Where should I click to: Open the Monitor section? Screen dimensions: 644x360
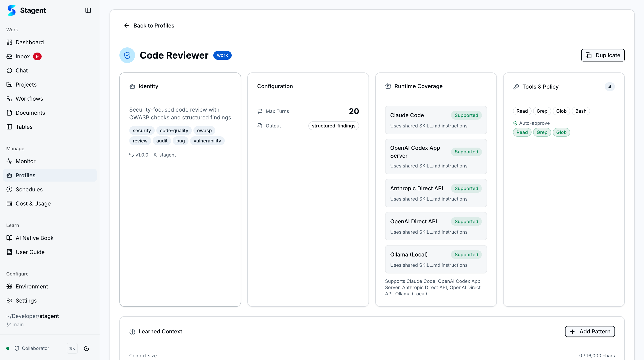pyautogui.click(x=25, y=161)
